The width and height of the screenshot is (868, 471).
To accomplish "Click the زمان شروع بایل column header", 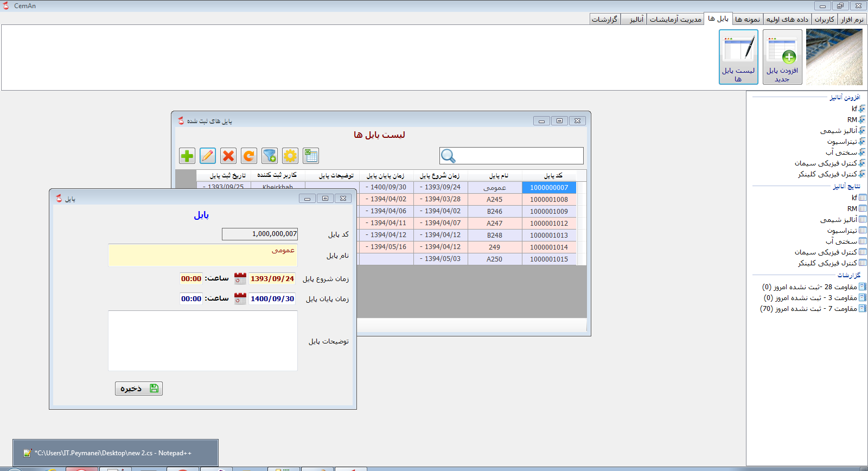I will pos(441,175).
